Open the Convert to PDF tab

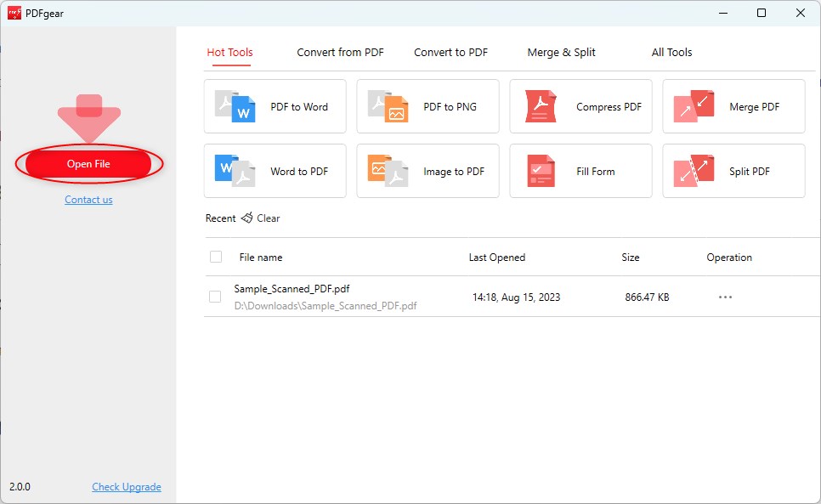(450, 53)
